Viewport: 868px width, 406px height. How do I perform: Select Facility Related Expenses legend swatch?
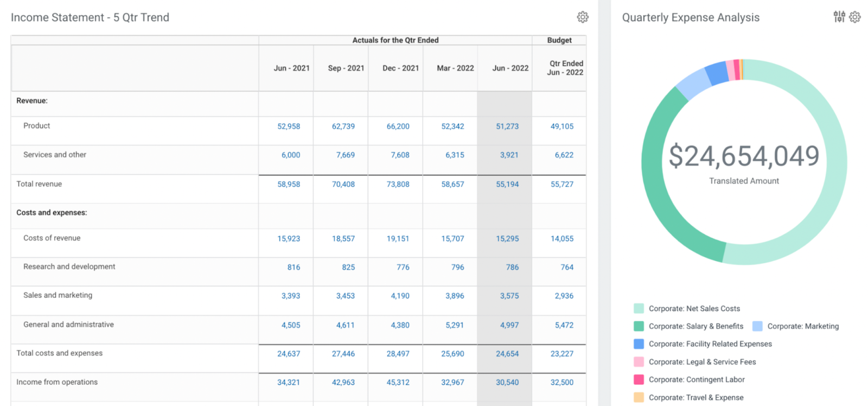click(639, 344)
